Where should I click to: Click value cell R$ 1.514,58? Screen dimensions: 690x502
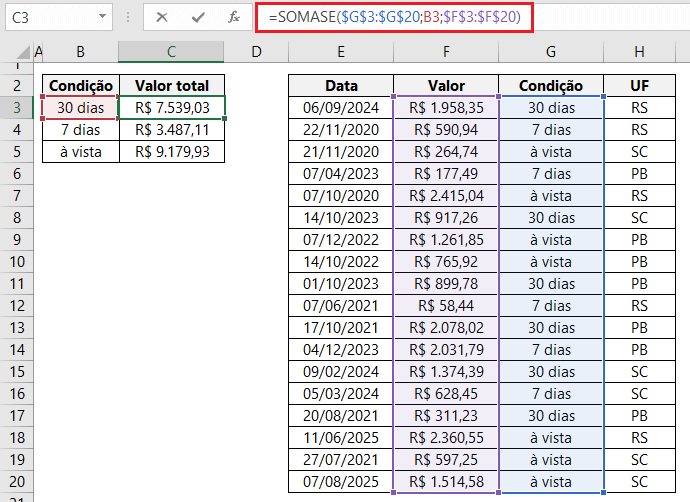(x=446, y=481)
